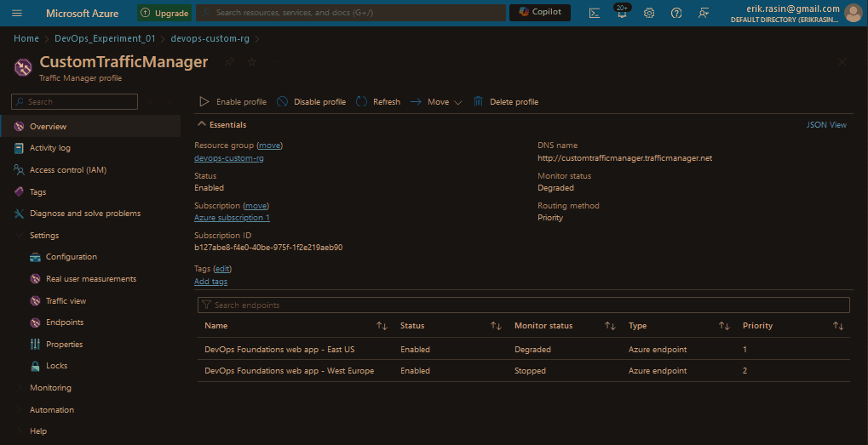Click the Subscription ID value
This screenshot has width=868, height=445.
[x=268, y=248]
